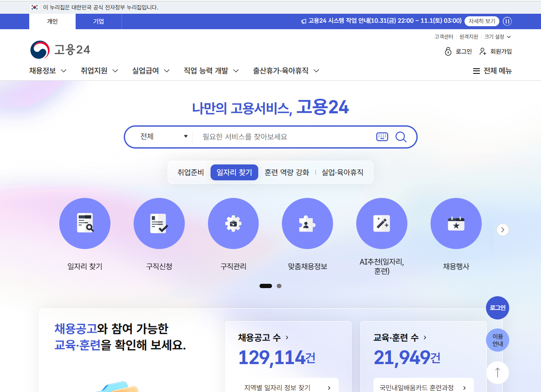
Task: Click the floating 로그인 round button
Action: [498, 308]
